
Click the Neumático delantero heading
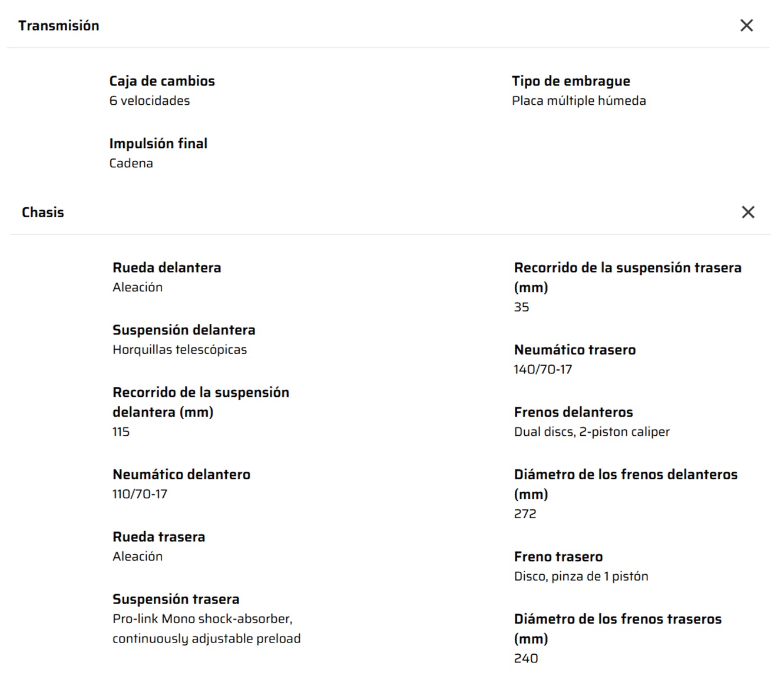[x=181, y=474]
